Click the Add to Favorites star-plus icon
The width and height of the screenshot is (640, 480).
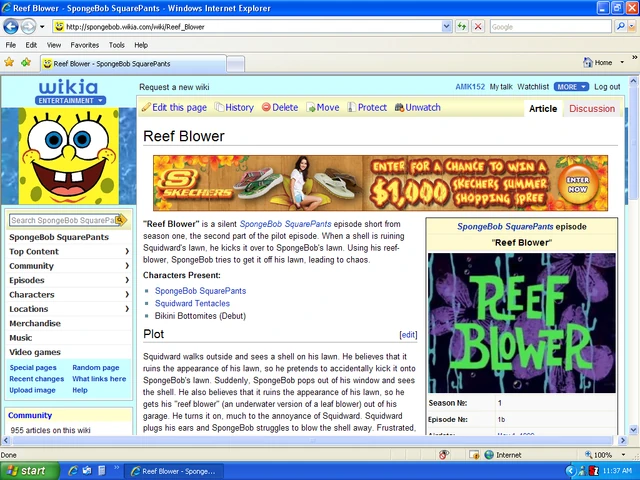pyautogui.click(x=26, y=62)
